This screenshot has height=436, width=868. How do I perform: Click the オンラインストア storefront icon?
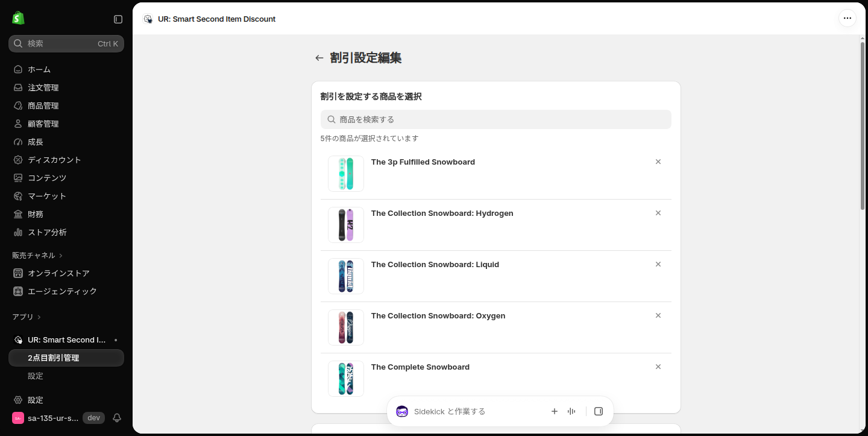18,273
